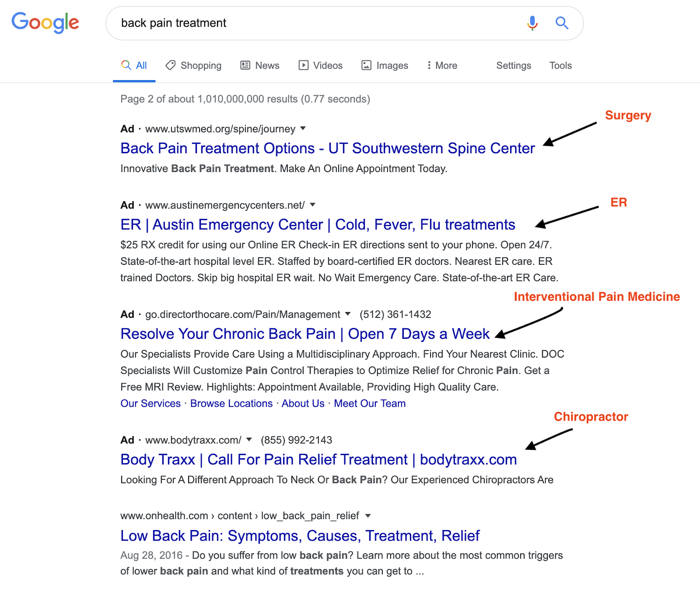This screenshot has height=597, width=700.
Task: Switch to the Shopping results tab
Action: pos(193,66)
